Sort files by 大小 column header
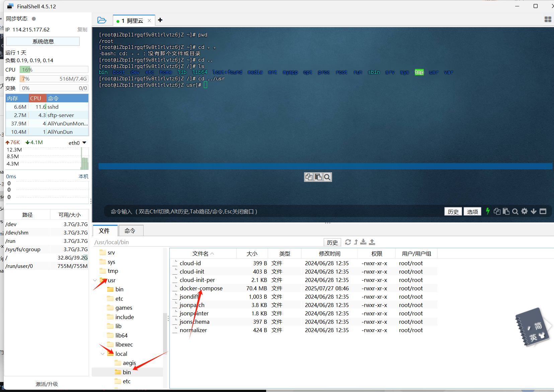The image size is (554, 392). (x=252, y=254)
